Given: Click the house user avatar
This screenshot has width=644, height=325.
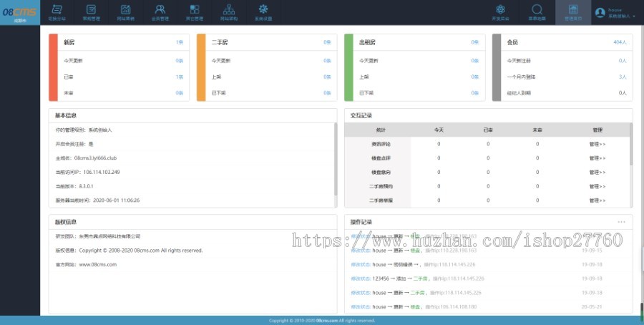Looking at the screenshot, I should pyautogui.click(x=600, y=12).
